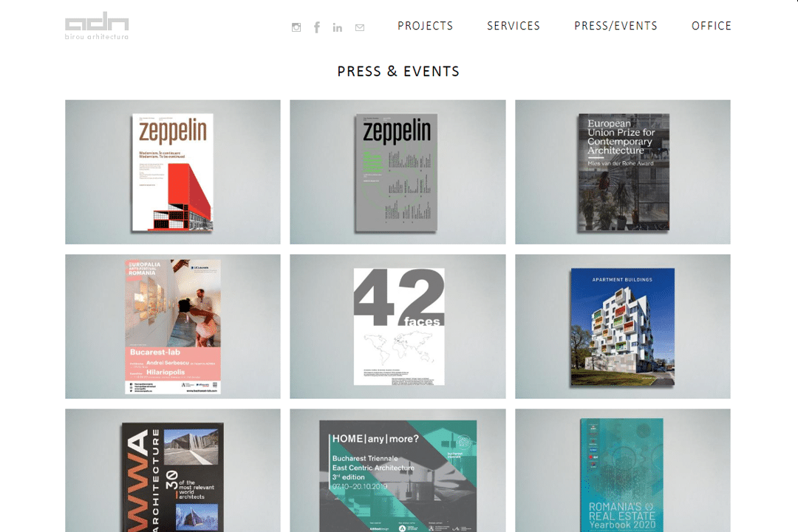
Task: Open the Bucarest-lab Europalia poster
Action: click(x=172, y=327)
